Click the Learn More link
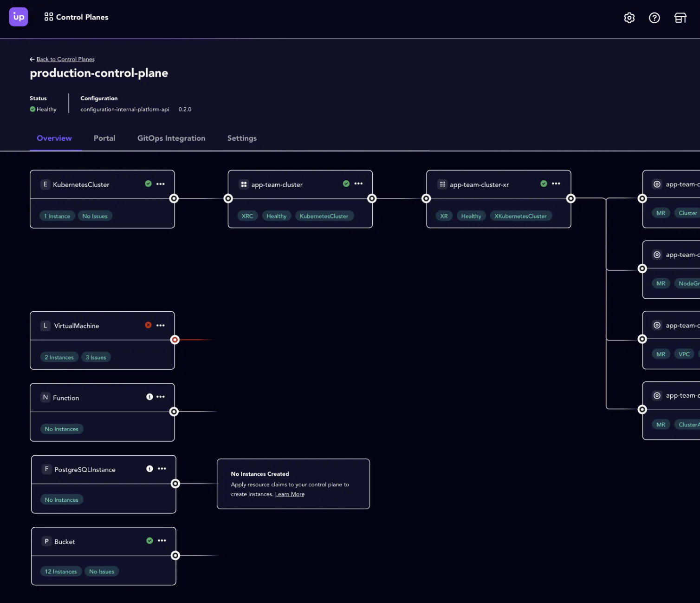This screenshot has width=700, height=603. pos(290,494)
